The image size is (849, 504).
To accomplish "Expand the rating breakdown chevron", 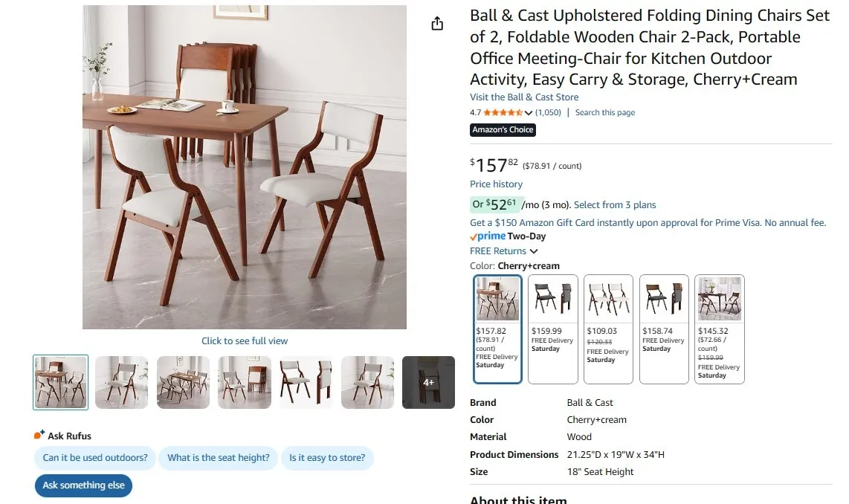I will (x=529, y=113).
